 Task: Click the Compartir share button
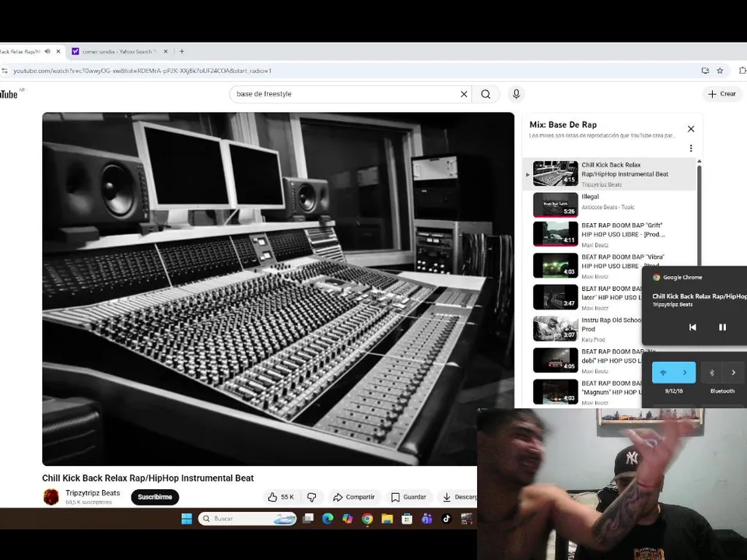(354, 497)
